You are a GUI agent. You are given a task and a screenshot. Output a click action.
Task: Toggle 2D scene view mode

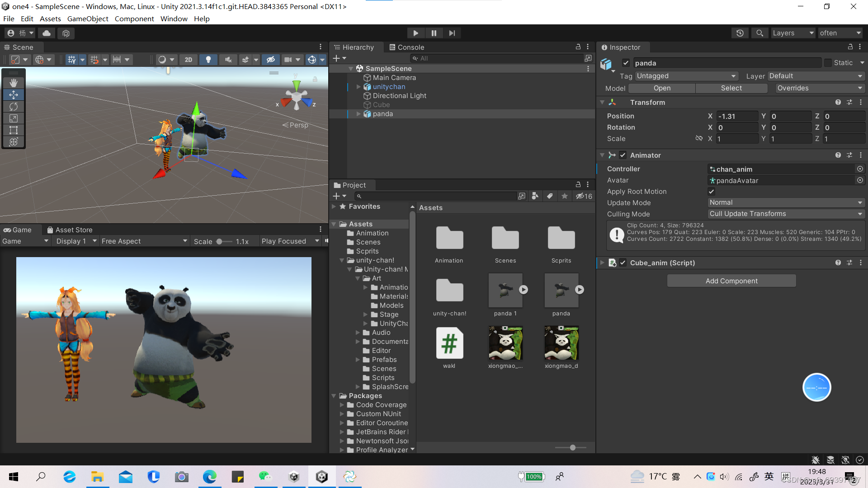click(x=188, y=60)
